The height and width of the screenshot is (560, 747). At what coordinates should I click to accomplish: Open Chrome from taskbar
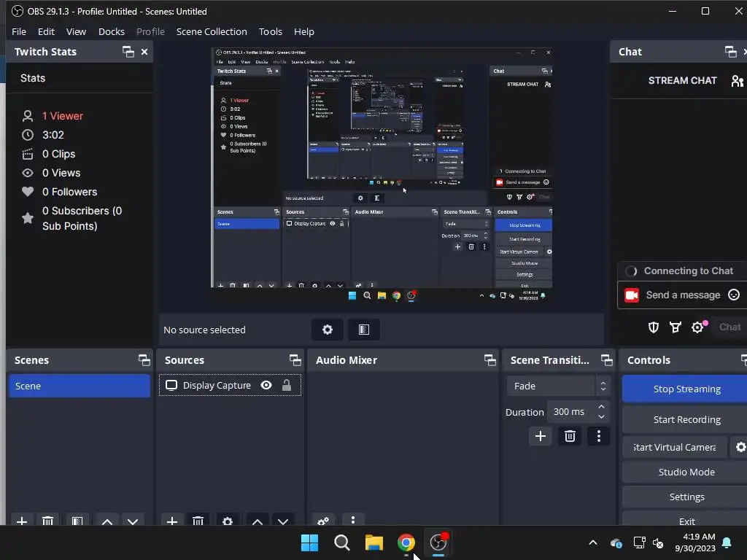[x=406, y=542]
